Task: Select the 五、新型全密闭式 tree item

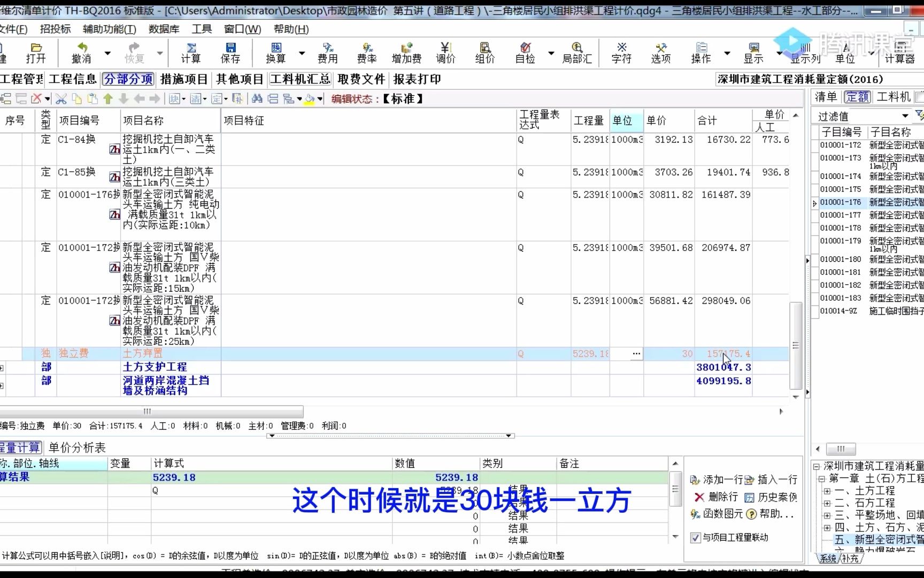Action: (879, 539)
